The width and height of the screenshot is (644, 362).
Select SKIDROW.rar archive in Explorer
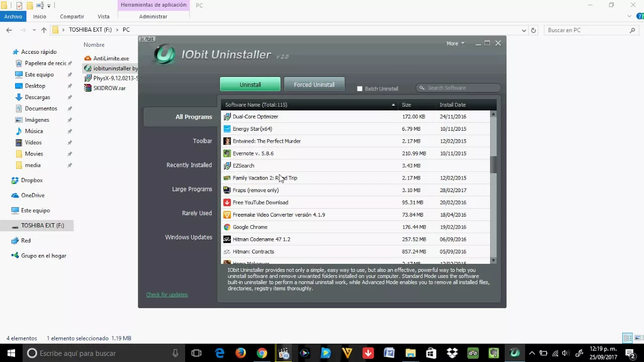[x=105, y=88]
